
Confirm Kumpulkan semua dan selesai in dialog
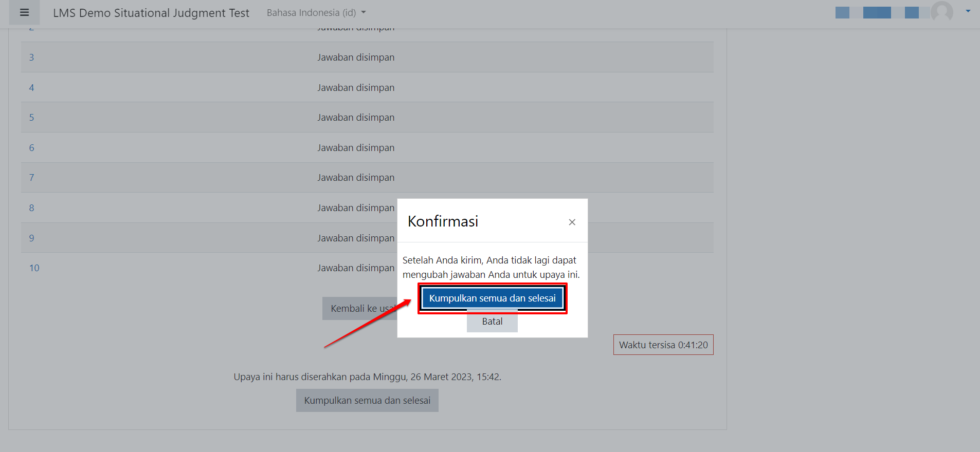click(493, 298)
